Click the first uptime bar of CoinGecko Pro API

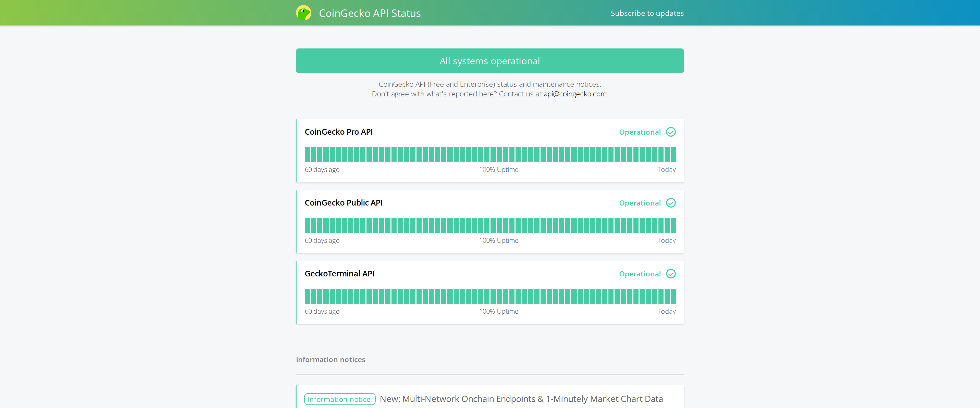pyautogui.click(x=307, y=155)
